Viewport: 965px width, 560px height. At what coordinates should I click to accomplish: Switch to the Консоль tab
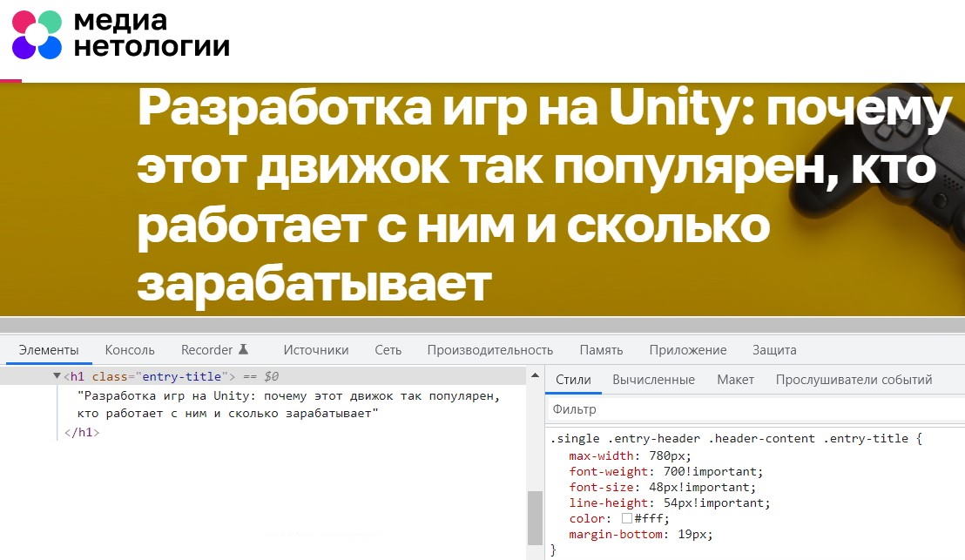(129, 349)
